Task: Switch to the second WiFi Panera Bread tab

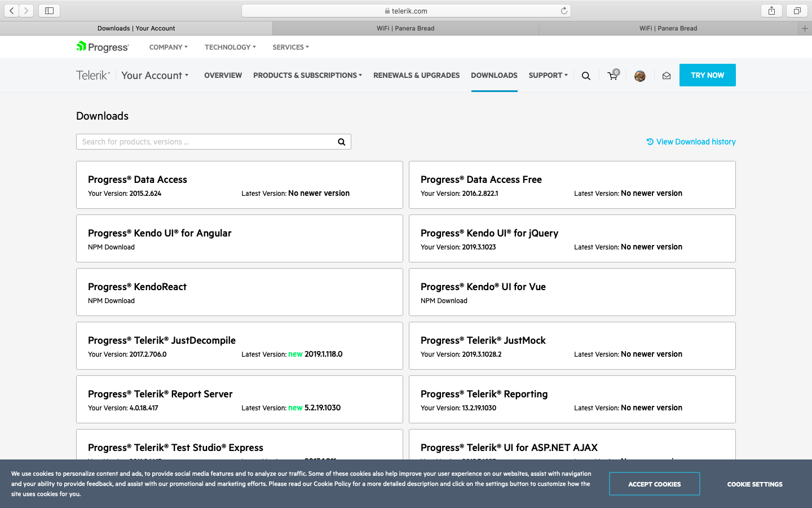Action: [668, 28]
